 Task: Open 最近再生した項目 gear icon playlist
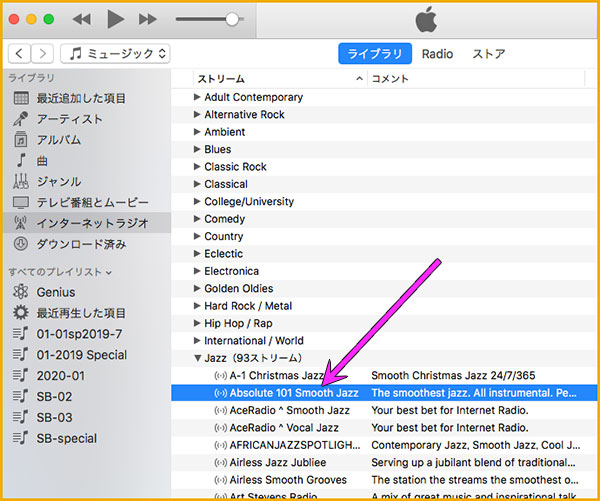[21, 313]
